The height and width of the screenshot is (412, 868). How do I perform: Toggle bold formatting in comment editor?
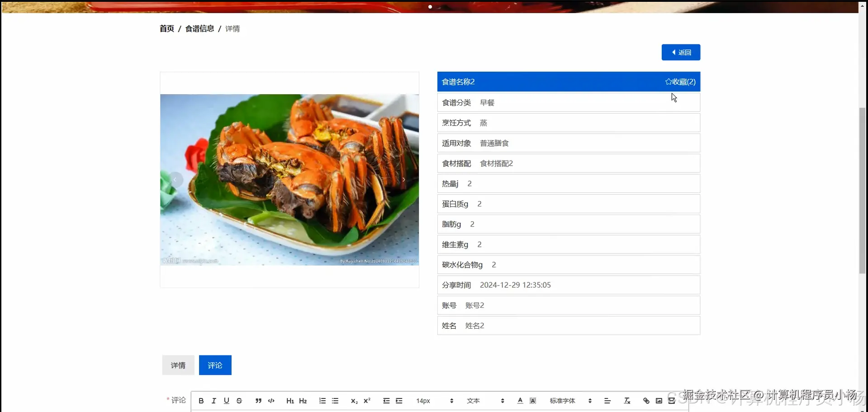201,401
